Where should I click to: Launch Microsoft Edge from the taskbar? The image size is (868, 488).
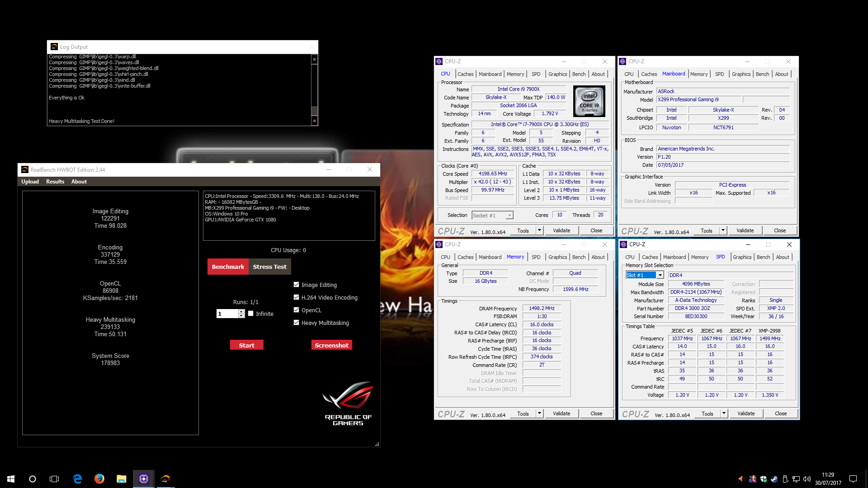point(77,479)
